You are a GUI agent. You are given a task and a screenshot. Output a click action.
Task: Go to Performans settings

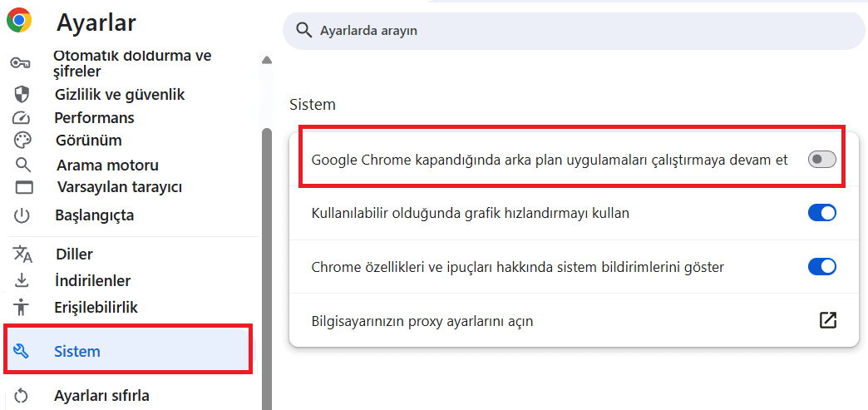[94, 117]
